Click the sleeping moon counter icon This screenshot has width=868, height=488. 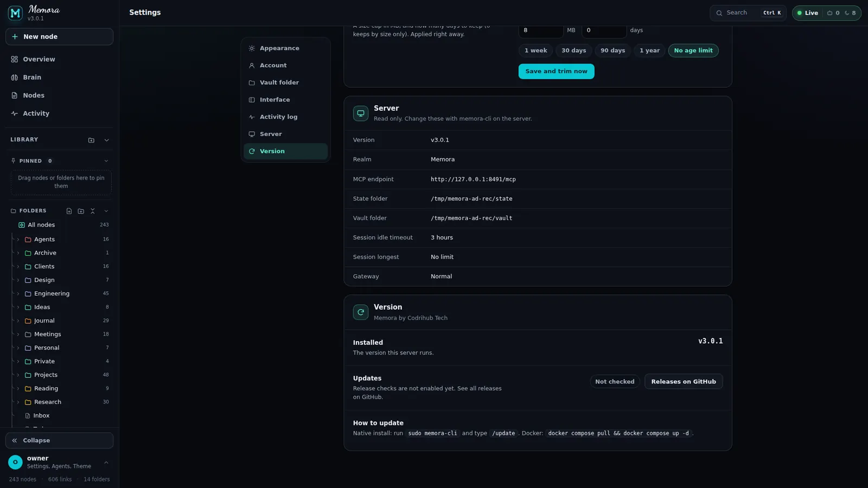tap(847, 13)
